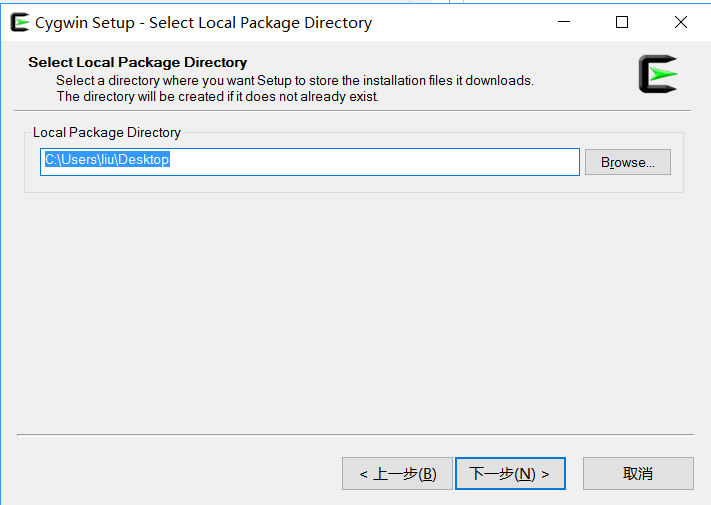Close the Cygwin Setup window

(681, 22)
